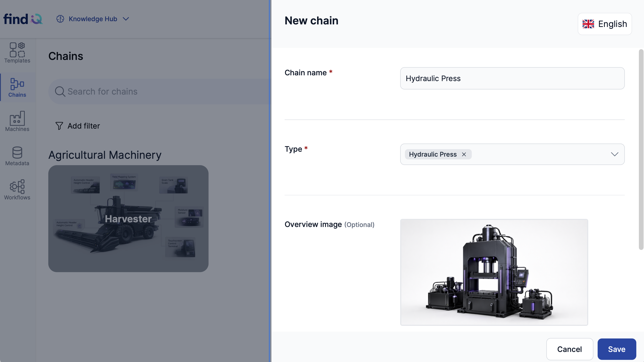Image resolution: width=644 pixels, height=362 pixels.
Task: Remove the Hydraulic Press type tag
Action: tap(464, 154)
